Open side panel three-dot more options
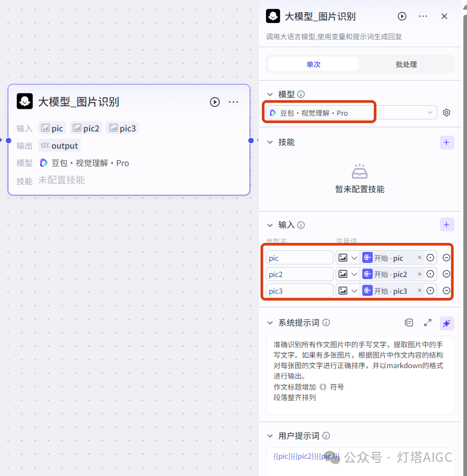Viewport: 467px width, 476px height. [x=423, y=16]
